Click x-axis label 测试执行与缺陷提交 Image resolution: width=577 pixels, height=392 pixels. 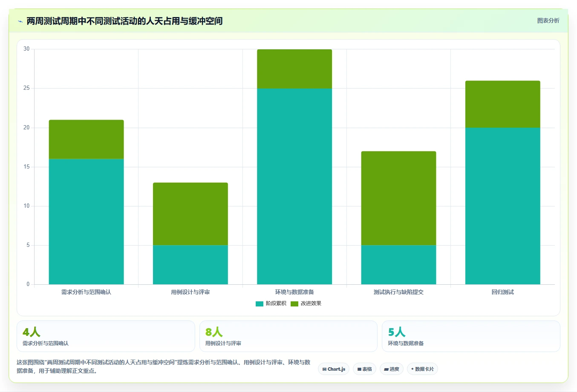coord(398,292)
